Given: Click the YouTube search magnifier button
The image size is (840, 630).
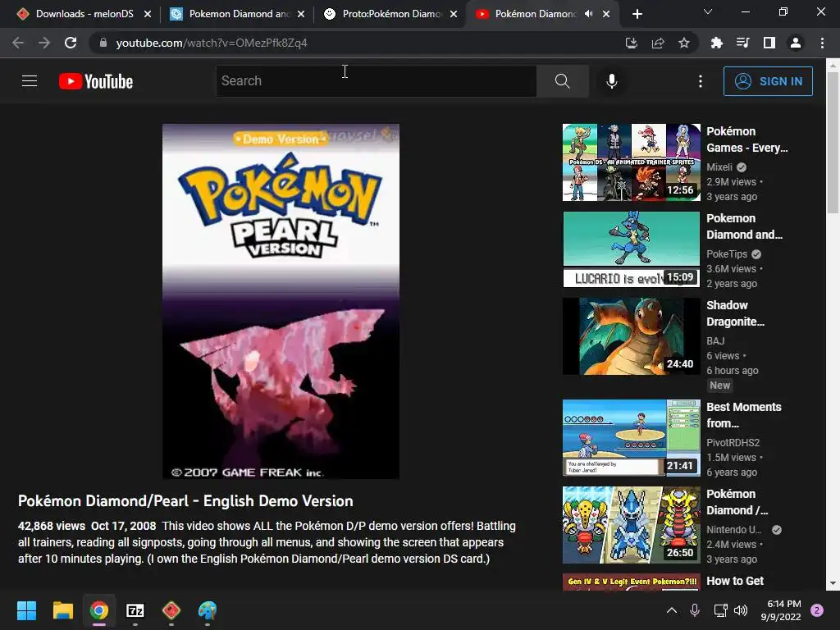Looking at the screenshot, I should click(563, 81).
